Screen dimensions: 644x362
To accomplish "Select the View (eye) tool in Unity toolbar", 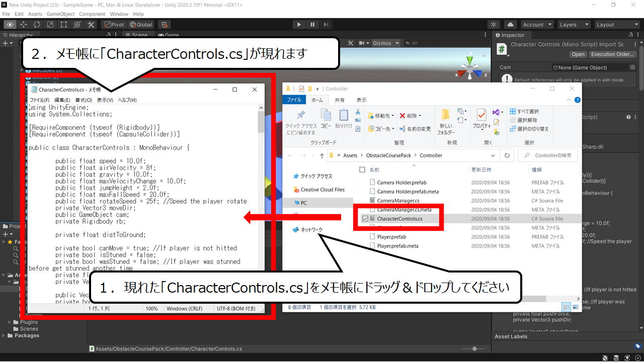I will pyautogui.click(x=10, y=24).
